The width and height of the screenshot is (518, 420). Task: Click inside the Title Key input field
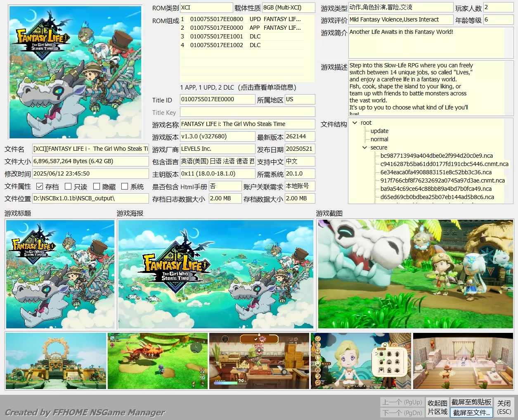click(248, 112)
